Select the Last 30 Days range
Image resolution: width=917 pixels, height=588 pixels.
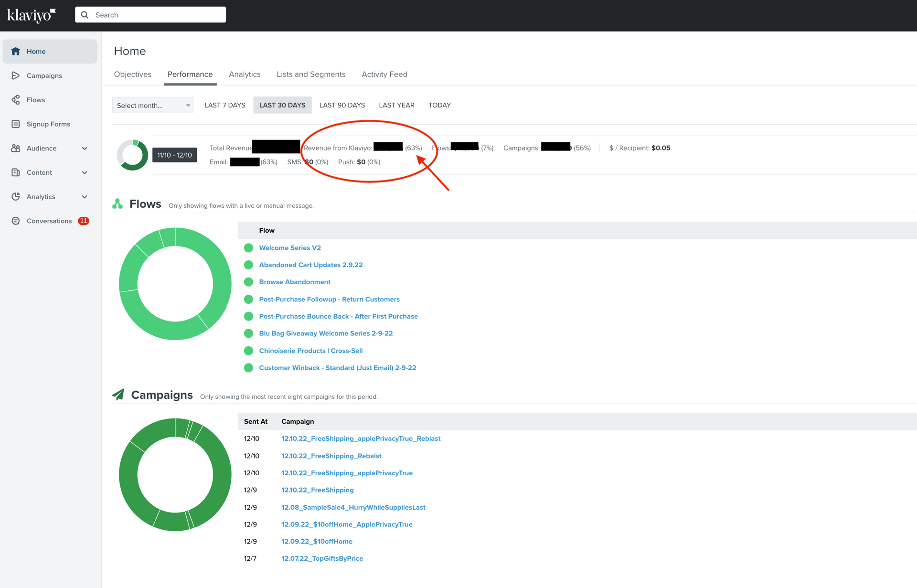(x=282, y=105)
